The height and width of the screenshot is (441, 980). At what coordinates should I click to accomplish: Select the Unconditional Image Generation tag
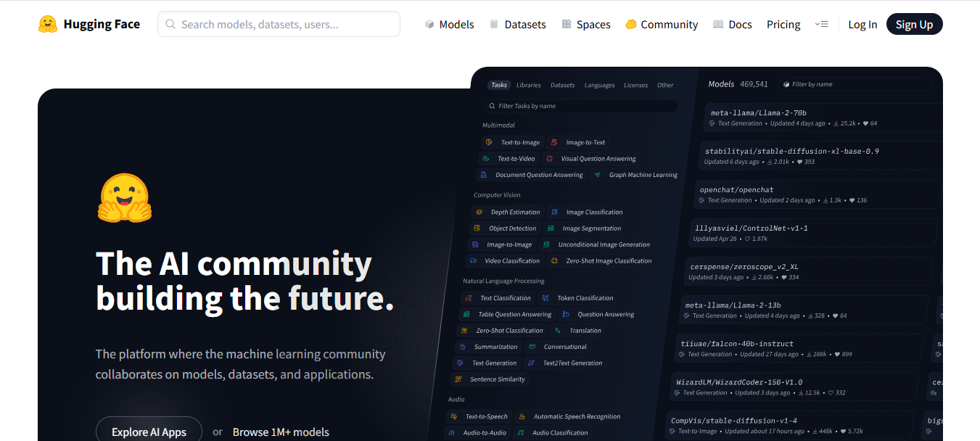tap(596, 244)
